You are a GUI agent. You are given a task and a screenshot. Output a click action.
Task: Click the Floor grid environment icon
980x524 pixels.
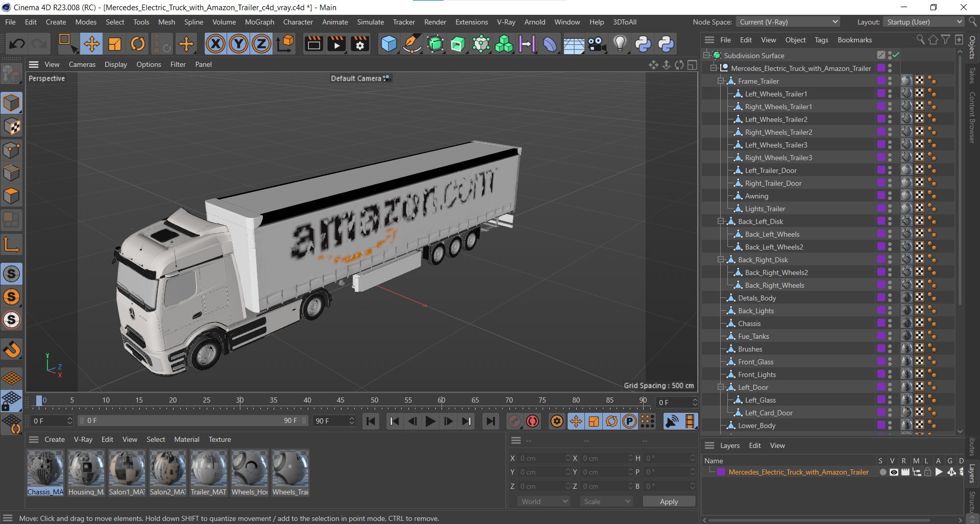pyautogui.click(x=574, y=44)
